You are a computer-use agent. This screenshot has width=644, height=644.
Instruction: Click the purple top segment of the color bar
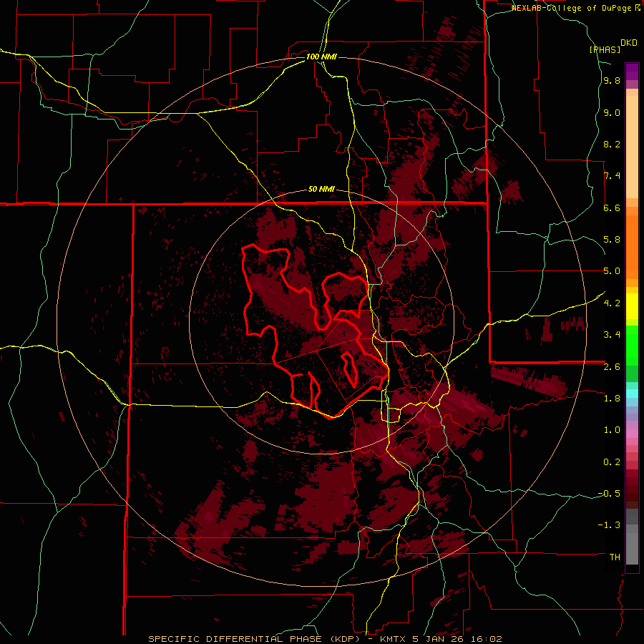(x=632, y=72)
